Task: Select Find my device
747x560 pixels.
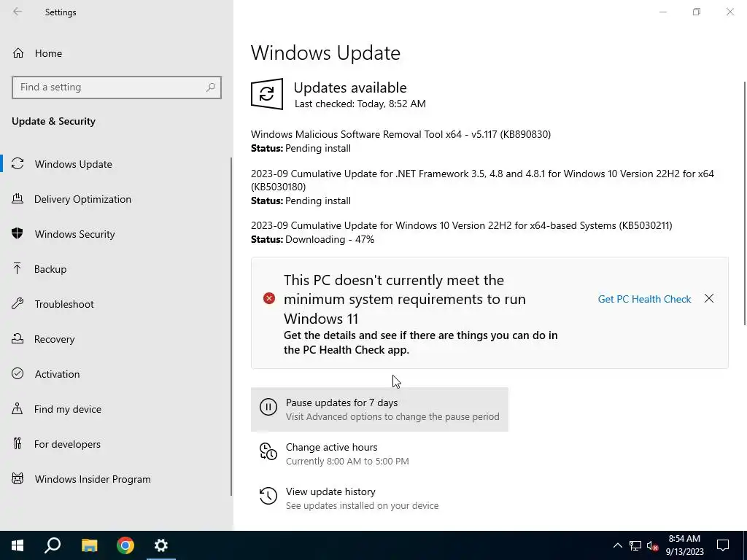Action: point(68,409)
